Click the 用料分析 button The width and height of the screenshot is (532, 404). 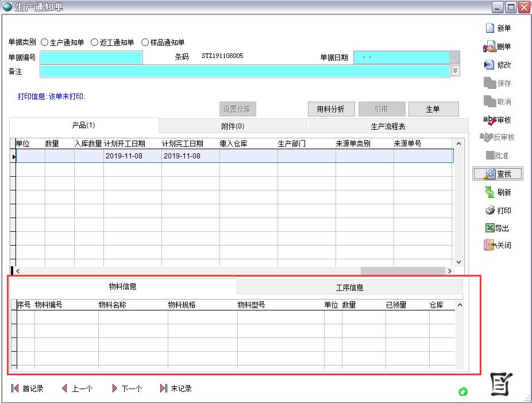click(330, 109)
